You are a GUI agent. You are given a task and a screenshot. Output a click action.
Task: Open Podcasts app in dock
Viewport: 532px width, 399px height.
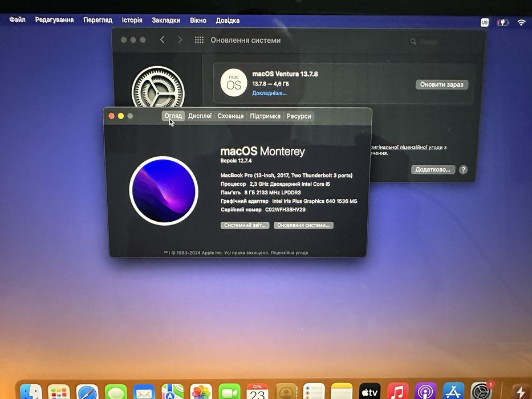click(425, 392)
